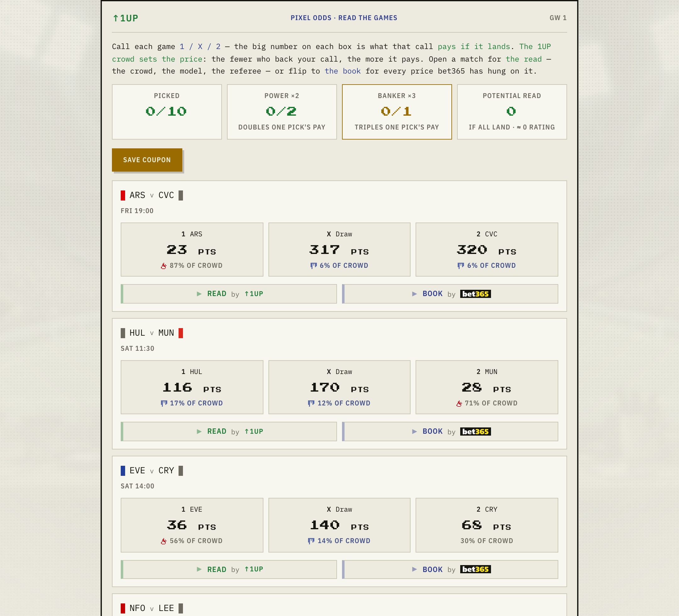The image size is (679, 616).
Task: Click the Nottingham Forest red team flag
Action: point(123,608)
